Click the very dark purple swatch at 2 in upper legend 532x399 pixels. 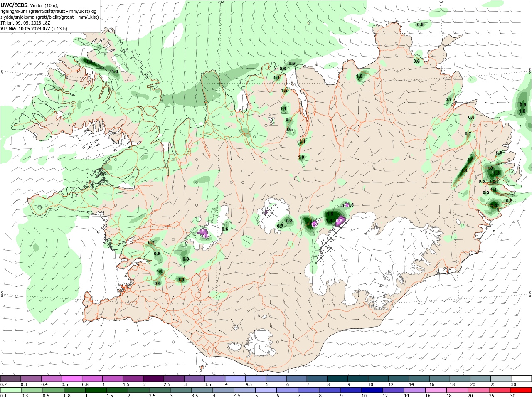tap(153, 379)
